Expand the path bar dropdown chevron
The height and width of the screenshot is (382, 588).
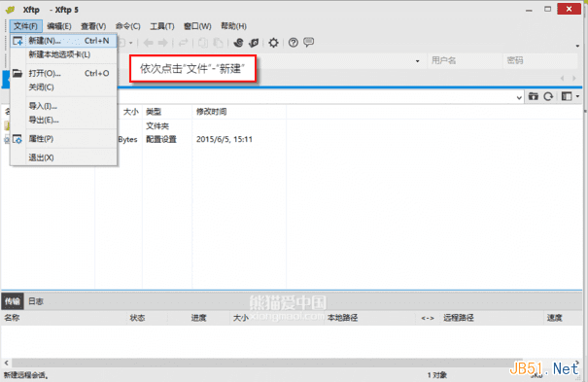pyautogui.click(x=519, y=97)
